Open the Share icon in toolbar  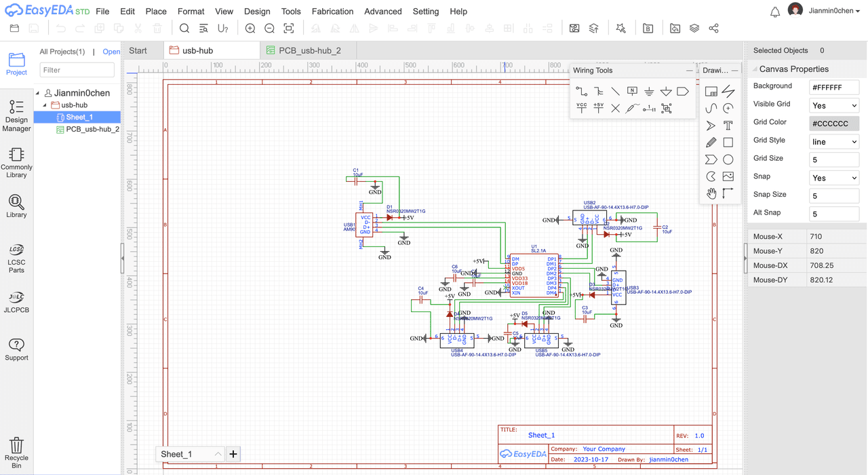click(x=713, y=28)
